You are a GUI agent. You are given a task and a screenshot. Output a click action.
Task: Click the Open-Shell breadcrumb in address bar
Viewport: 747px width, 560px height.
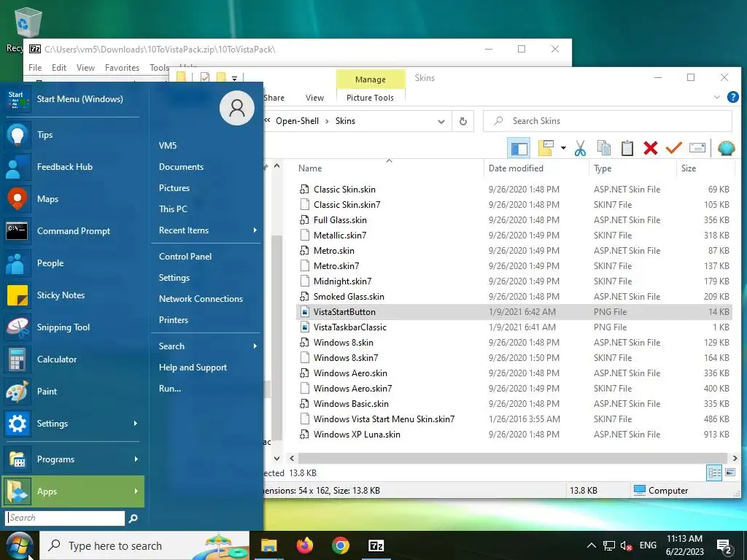(297, 121)
